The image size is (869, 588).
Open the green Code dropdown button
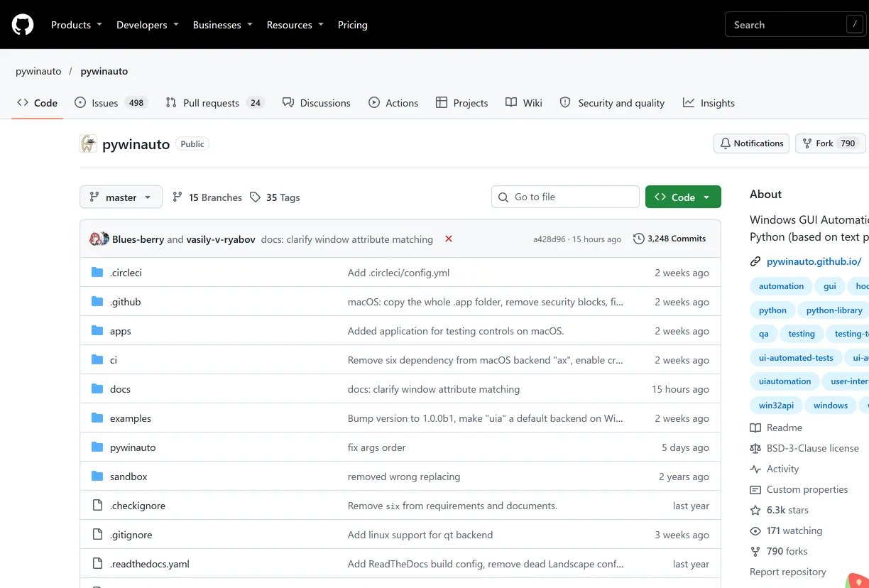(683, 197)
